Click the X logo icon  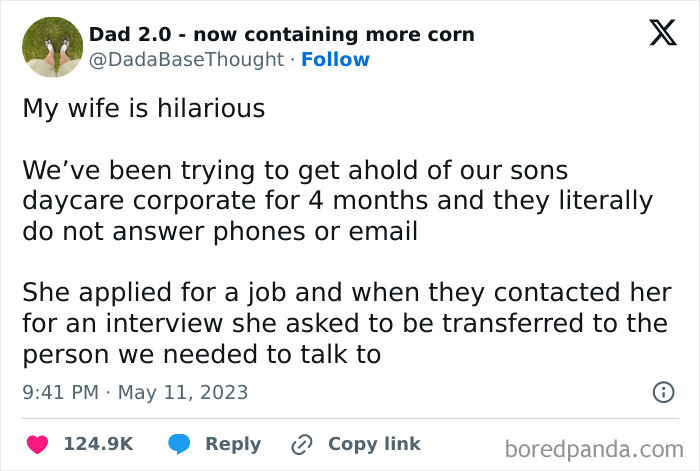[x=656, y=34]
